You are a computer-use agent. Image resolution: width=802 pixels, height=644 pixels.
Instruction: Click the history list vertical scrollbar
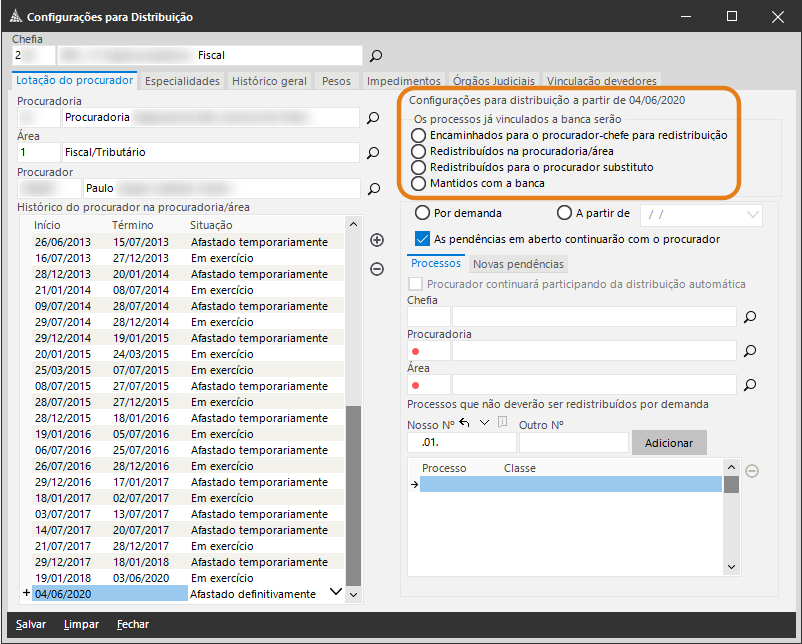[353, 495]
